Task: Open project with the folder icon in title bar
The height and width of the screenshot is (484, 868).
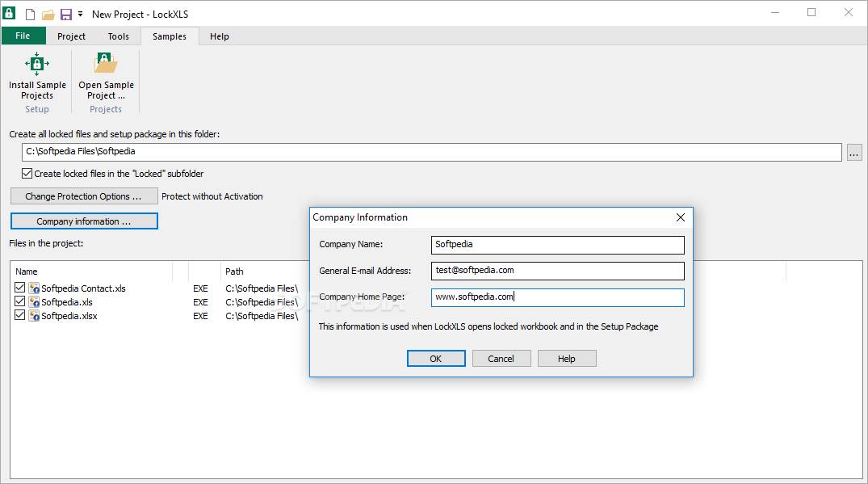Action: pyautogui.click(x=48, y=15)
